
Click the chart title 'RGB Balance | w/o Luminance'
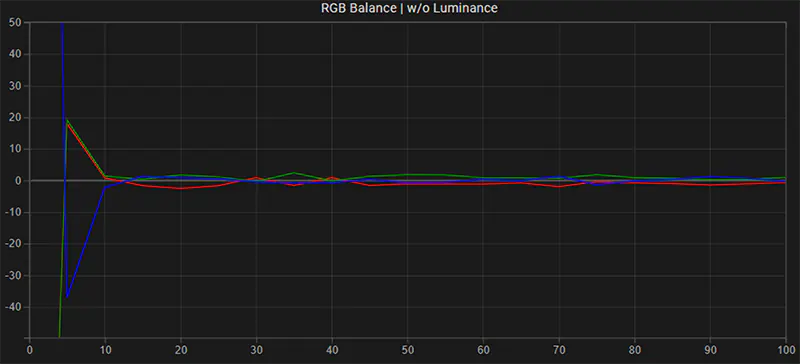pos(409,8)
